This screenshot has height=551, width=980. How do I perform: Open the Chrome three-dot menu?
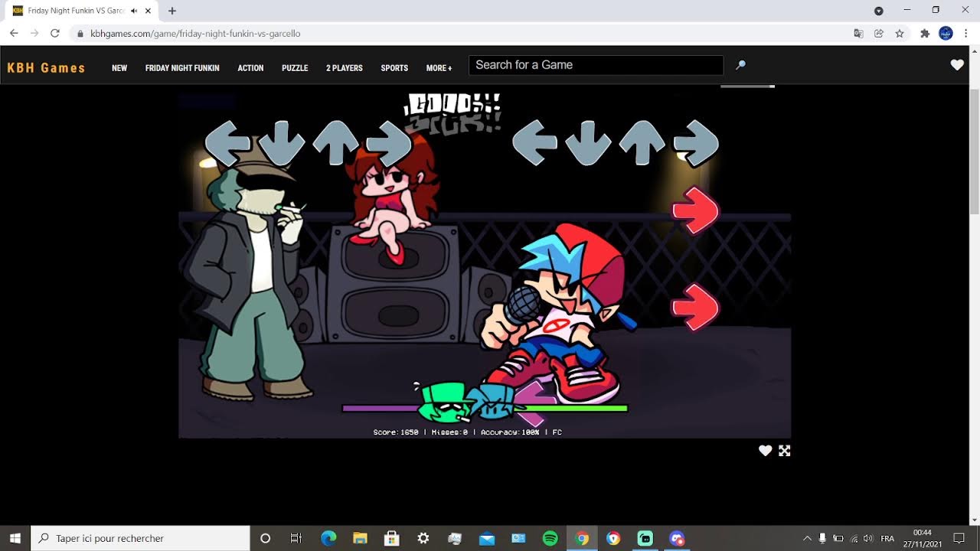coord(966,34)
